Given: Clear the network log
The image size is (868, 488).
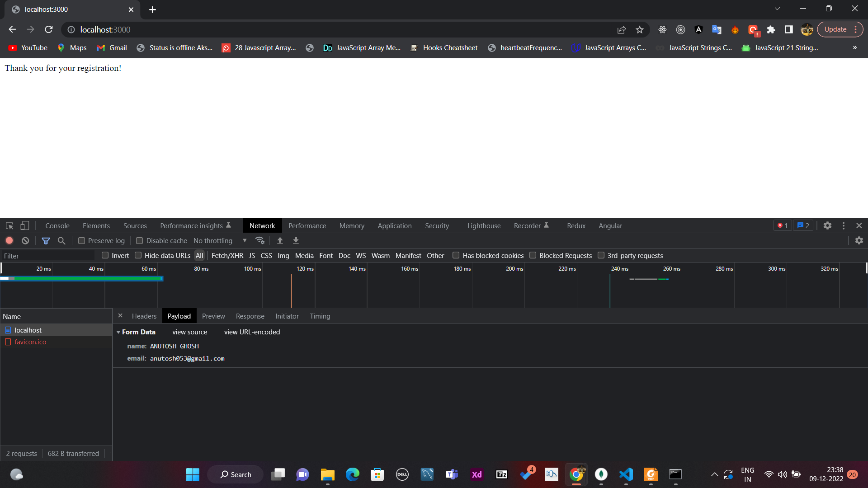Looking at the screenshot, I should (x=25, y=240).
